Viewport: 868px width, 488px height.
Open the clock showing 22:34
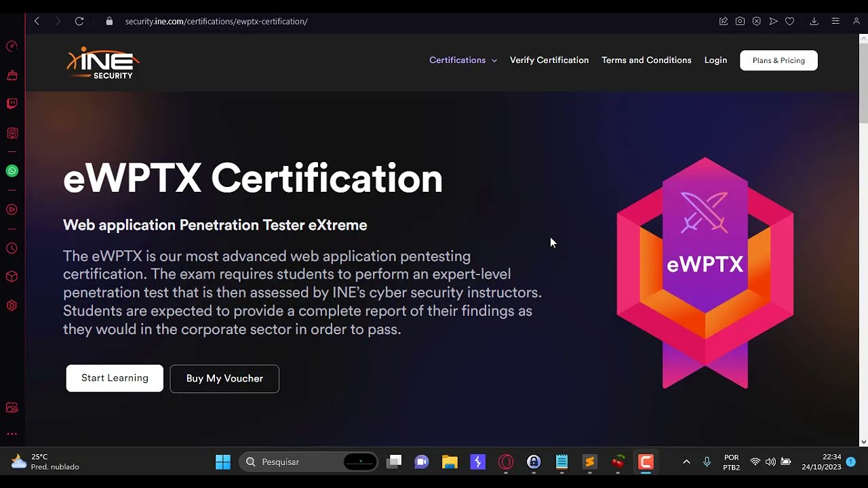click(x=822, y=462)
